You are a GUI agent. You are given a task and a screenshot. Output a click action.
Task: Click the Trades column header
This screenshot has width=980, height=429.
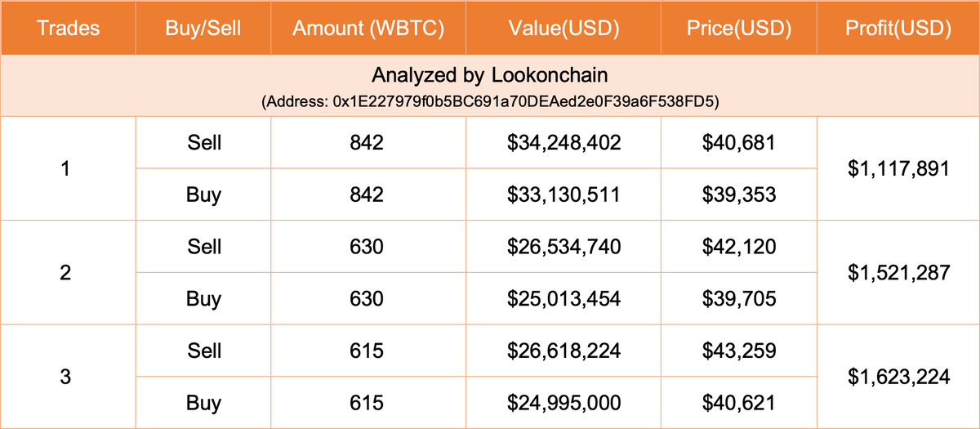tap(69, 29)
